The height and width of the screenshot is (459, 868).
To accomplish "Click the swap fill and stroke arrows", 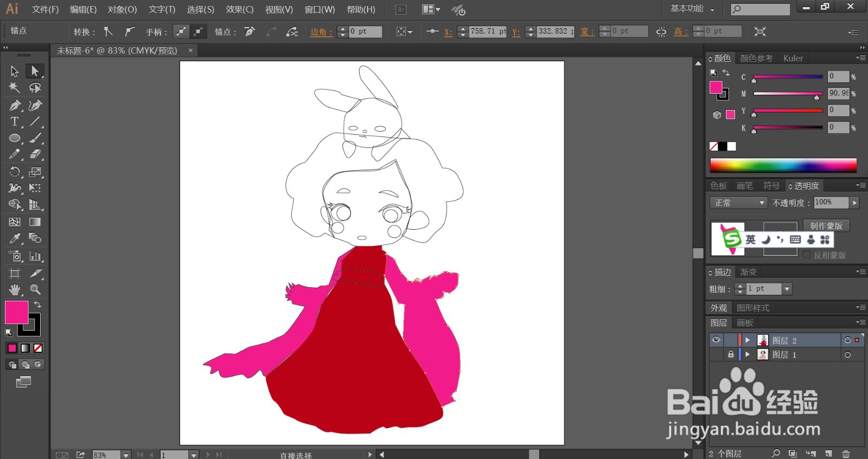I will pos(38,305).
